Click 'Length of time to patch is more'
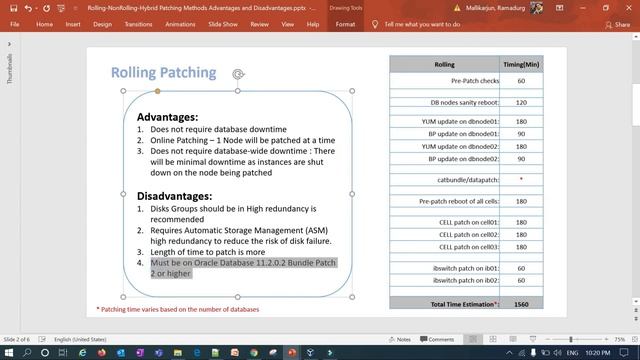Viewport: 640px width, 360px height. click(207, 252)
